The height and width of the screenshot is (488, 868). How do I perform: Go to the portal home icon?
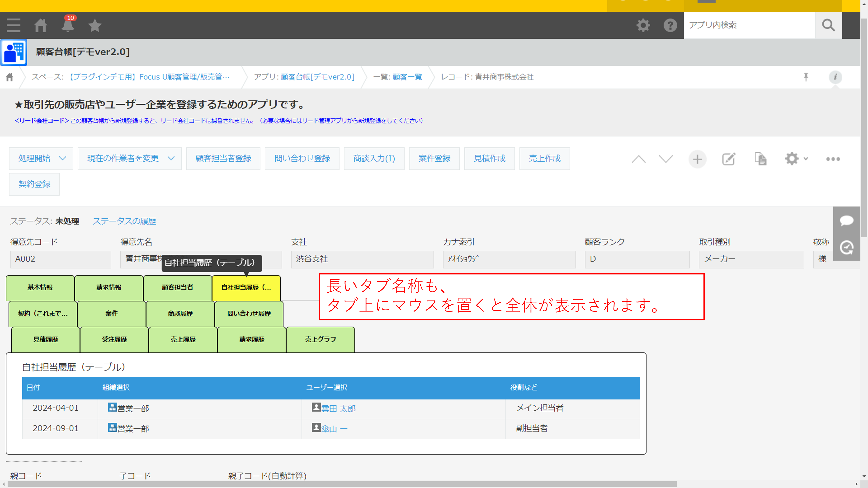tap(40, 25)
